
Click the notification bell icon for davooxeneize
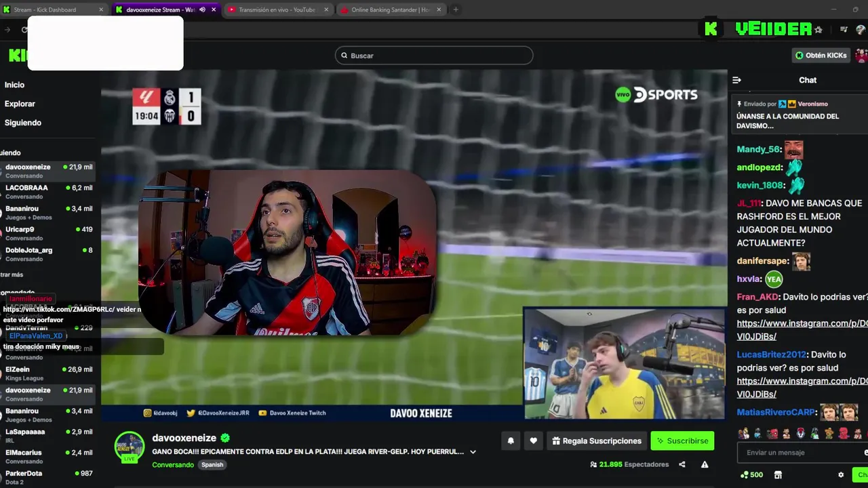(x=511, y=441)
